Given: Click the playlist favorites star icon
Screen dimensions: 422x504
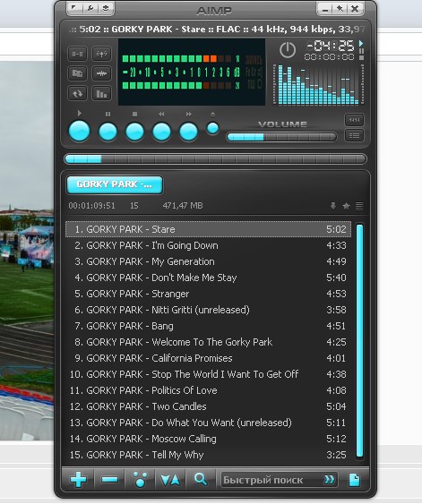Looking at the screenshot, I should [x=347, y=206].
